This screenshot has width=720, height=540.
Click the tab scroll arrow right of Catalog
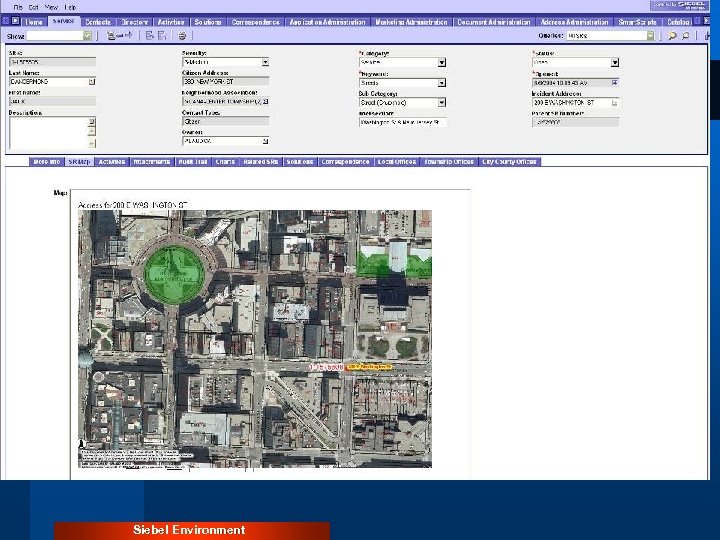click(x=707, y=21)
